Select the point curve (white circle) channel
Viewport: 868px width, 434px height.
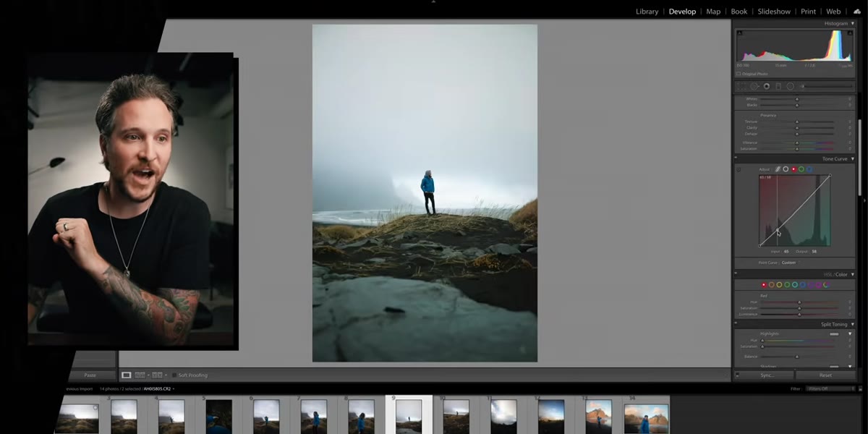(786, 169)
